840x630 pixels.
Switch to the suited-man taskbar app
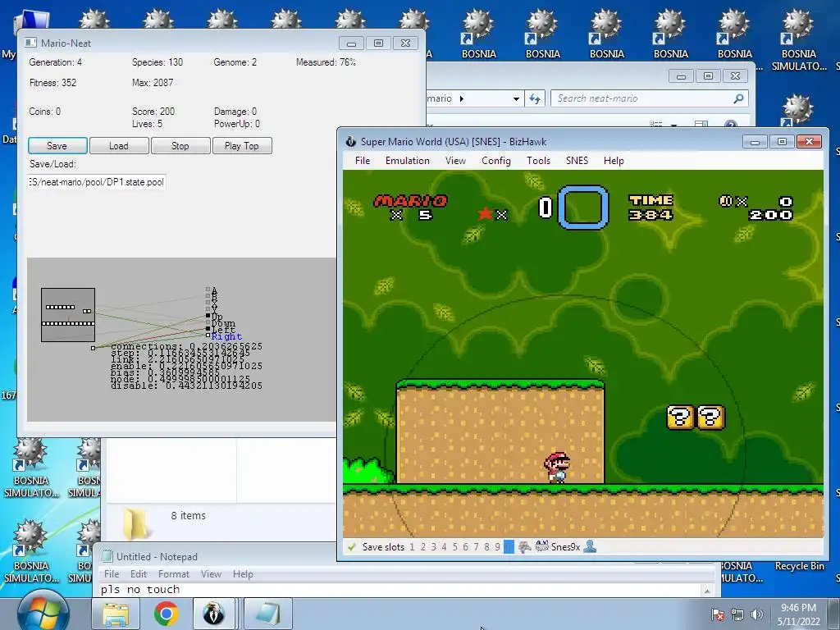pos(213,614)
